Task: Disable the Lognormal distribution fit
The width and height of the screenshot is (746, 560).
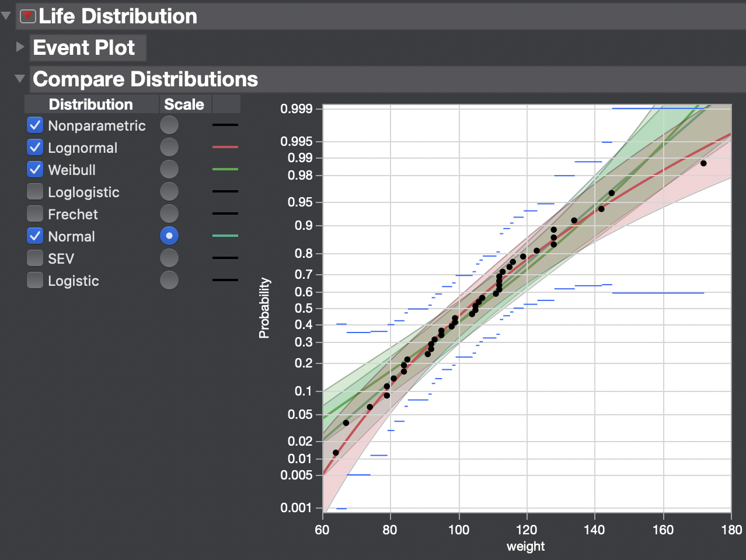Action: tap(34, 147)
